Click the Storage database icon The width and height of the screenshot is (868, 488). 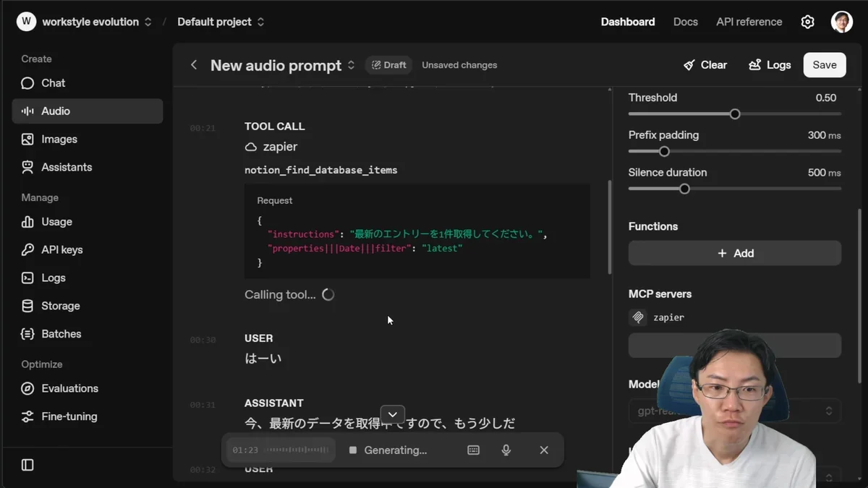[x=27, y=306]
